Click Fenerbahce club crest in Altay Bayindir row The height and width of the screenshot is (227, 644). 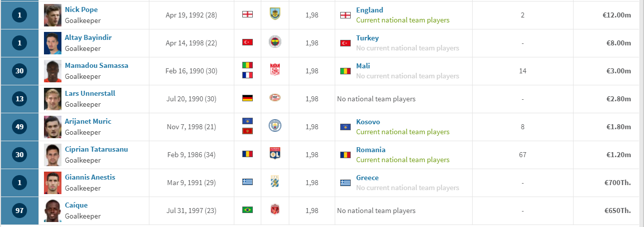pyautogui.click(x=275, y=42)
